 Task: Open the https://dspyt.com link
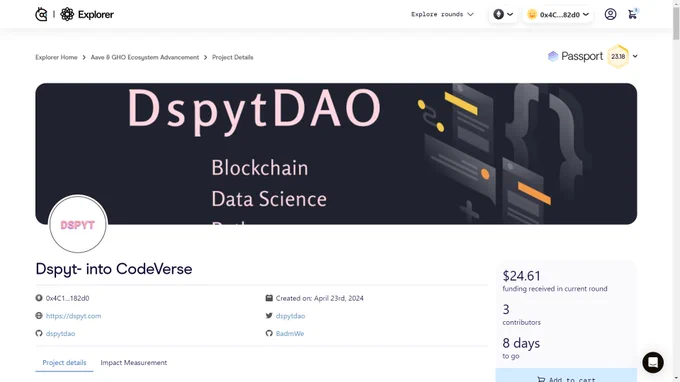[x=73, y=316]
